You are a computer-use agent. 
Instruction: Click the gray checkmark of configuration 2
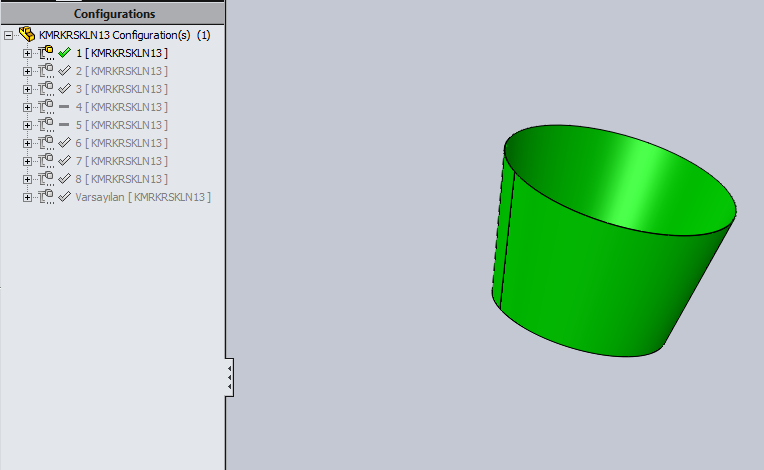[64, 71]
